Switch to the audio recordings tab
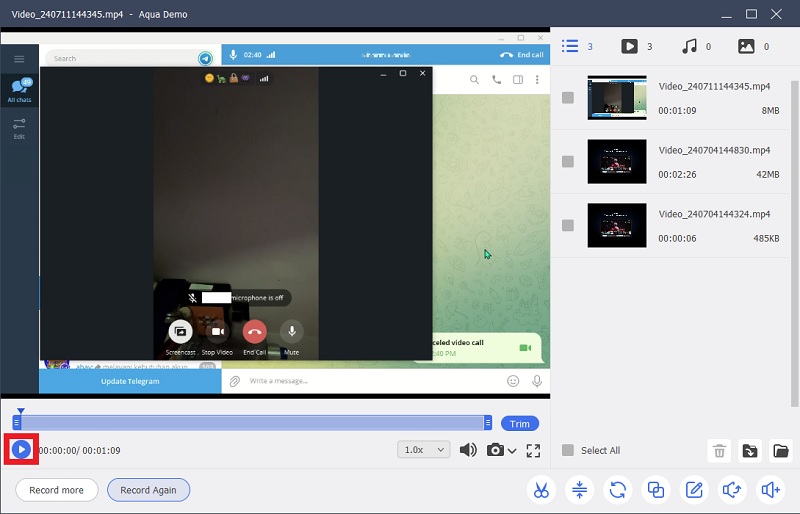The width and height of the screenshot is (800, 514). pos(696,46)
